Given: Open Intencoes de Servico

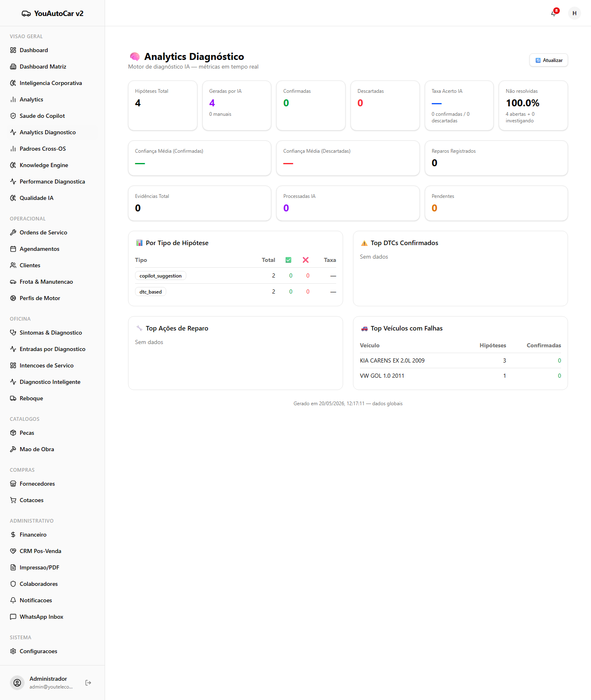Looking at the screenshot, I should [52, 365].
